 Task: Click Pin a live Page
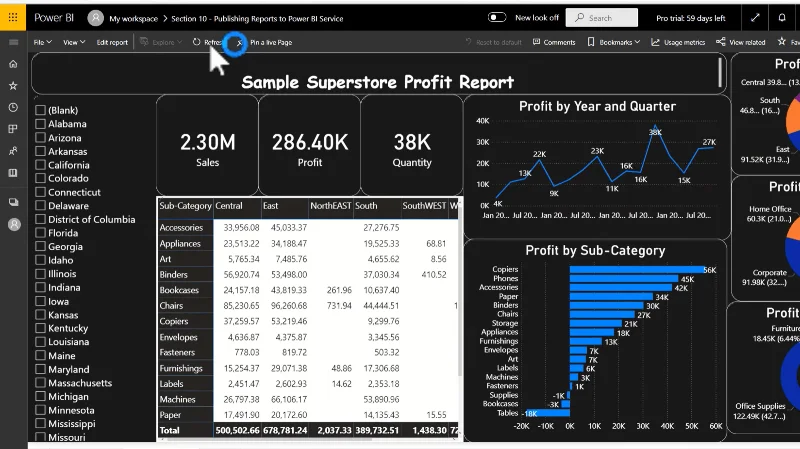pos(271,42)
